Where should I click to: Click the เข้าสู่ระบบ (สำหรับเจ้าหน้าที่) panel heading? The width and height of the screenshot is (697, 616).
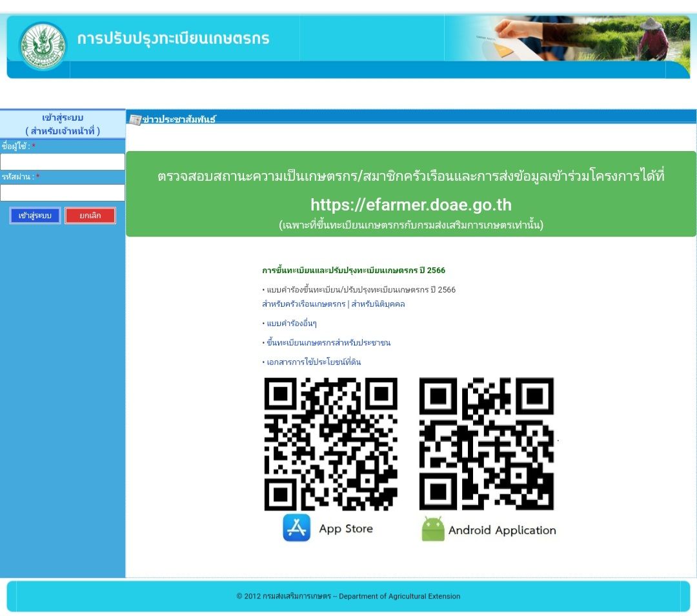63,124
